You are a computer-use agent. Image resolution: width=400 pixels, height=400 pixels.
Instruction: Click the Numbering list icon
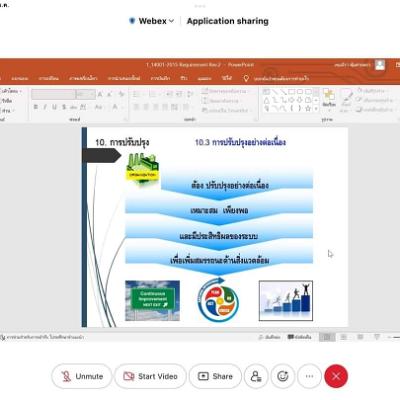tap(153, 94)
